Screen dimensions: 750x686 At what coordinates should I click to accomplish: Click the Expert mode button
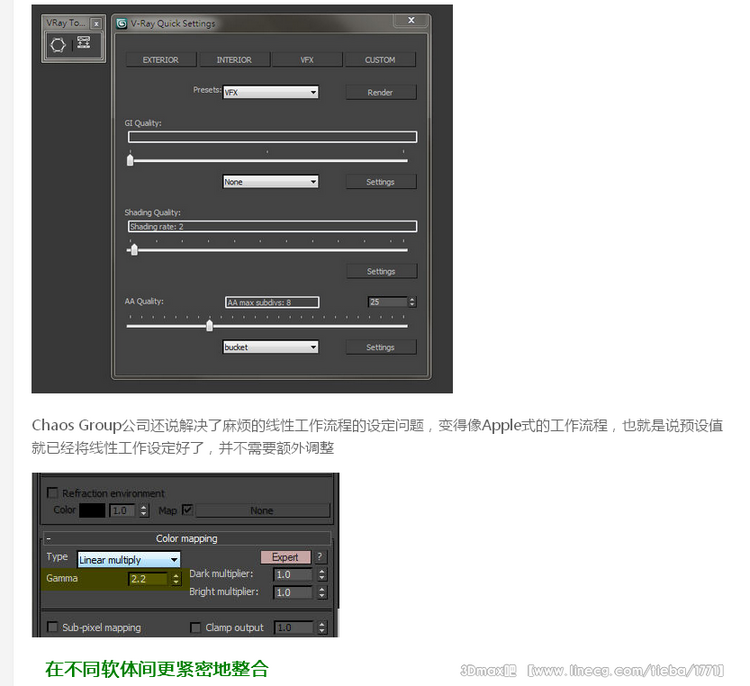(x=286, y=557)
